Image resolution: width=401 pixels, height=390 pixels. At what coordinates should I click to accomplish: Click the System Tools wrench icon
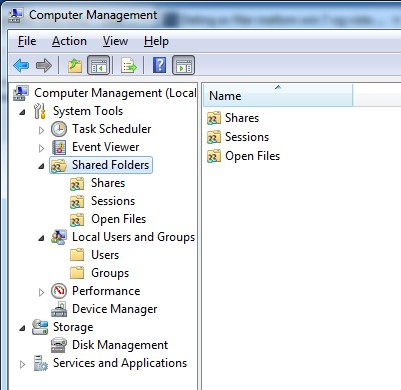40,111
